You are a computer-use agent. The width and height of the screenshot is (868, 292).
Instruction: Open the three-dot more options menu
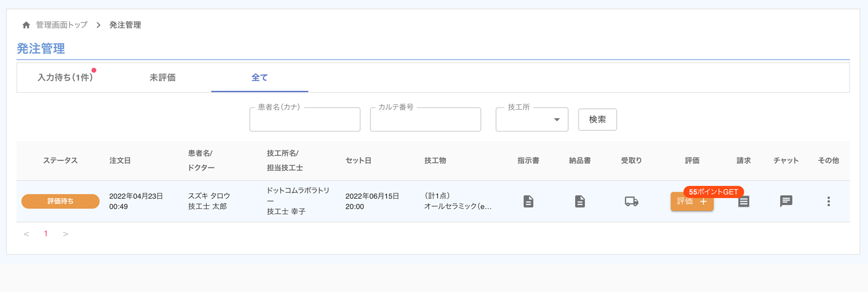(829, 202)
